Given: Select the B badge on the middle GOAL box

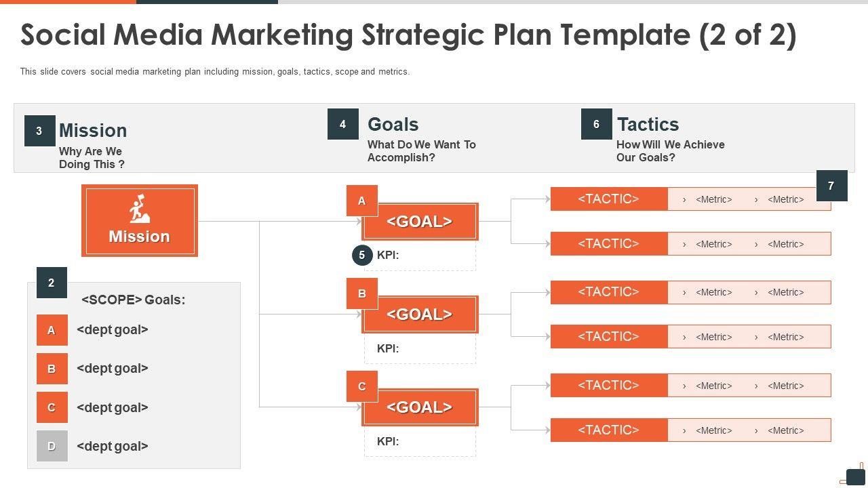Looking at the screenshot, I should coord(362,293).
